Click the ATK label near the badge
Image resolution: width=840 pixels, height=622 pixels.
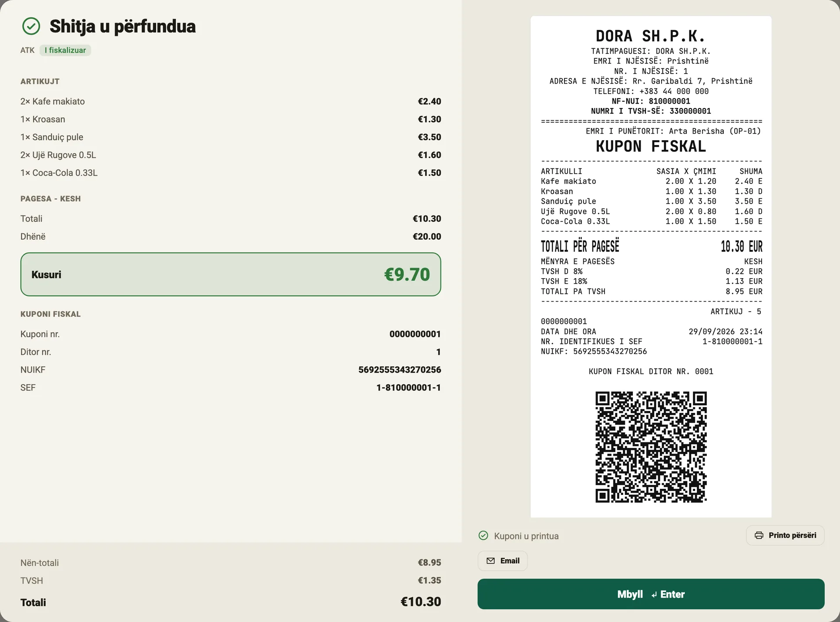point(27,50)
